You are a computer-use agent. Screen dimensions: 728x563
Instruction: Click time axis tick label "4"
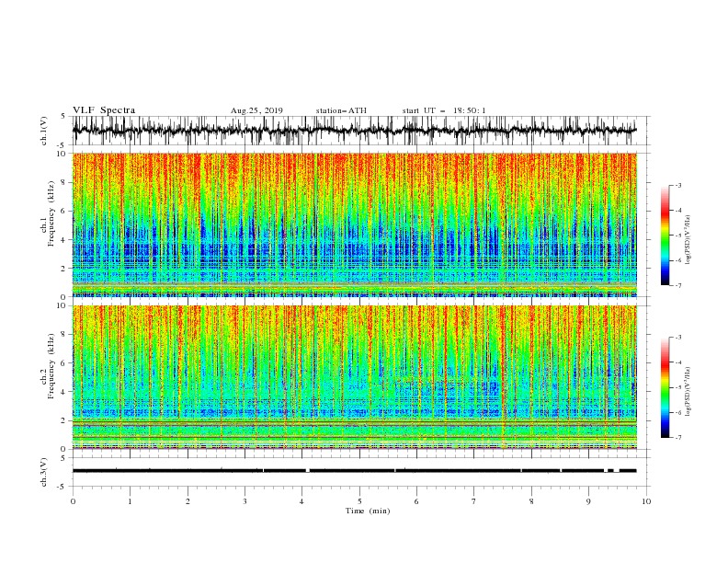tap(302, 501)
